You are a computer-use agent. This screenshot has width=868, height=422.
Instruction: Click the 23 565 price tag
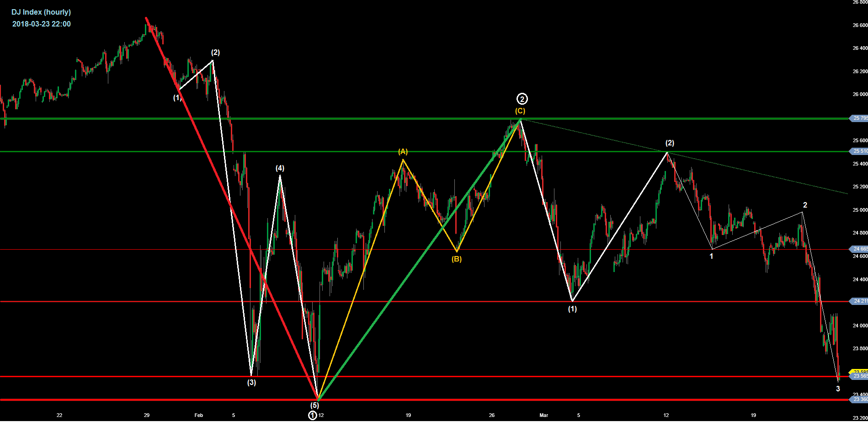859,376
